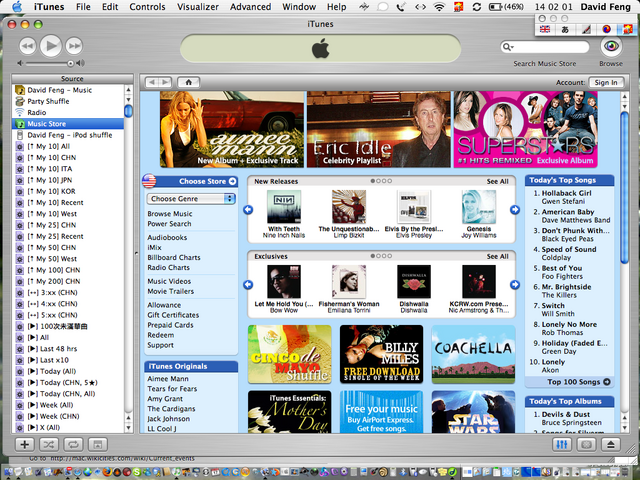Click See All in New Releases
Screen dimensions: 640x480
point(498,181)
